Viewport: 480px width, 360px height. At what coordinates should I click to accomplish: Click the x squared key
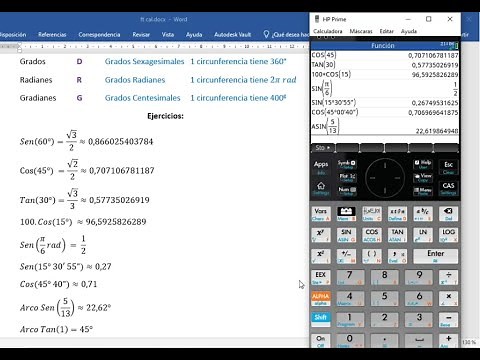(x=321, y=256)
